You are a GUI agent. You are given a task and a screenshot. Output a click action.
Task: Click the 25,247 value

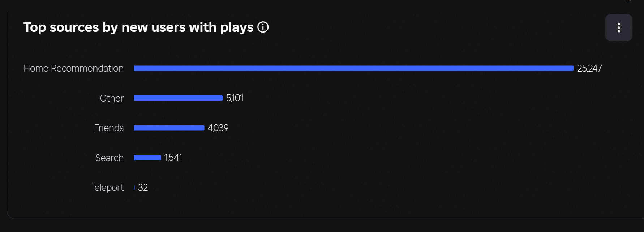[589, 68]
